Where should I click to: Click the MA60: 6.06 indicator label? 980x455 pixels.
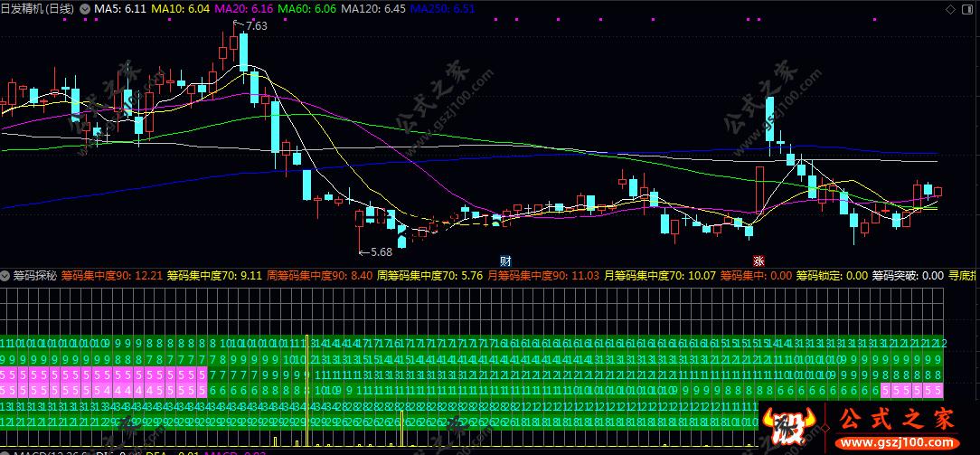(x=306, y=9)
